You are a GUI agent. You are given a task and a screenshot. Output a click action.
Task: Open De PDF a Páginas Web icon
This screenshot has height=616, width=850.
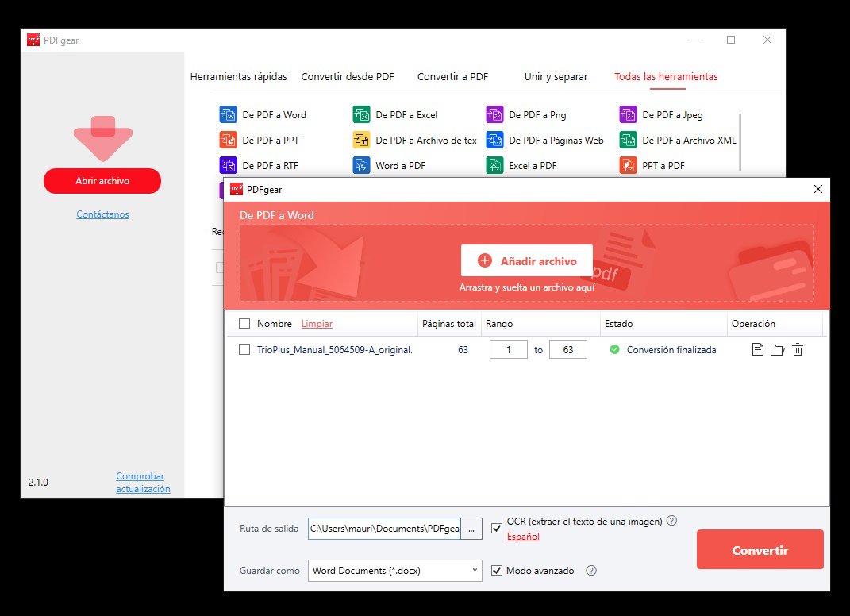494,140
